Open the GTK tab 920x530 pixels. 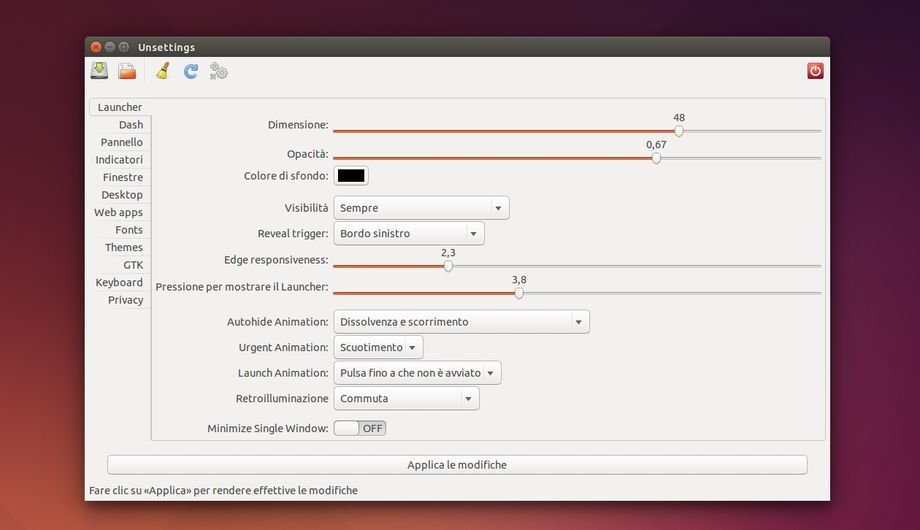tap(133, 265)
